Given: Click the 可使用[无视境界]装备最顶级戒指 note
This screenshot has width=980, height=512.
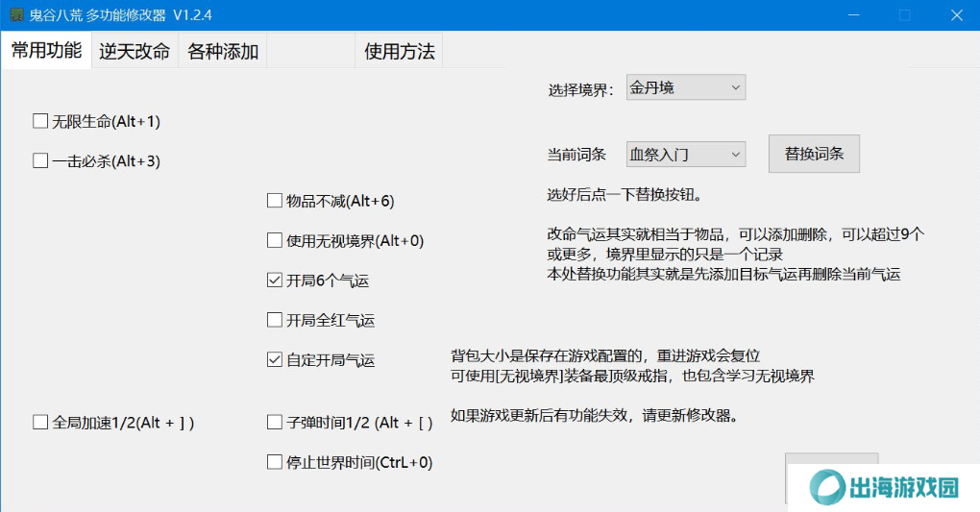Looking at the screenshot, I should (632, 376).
